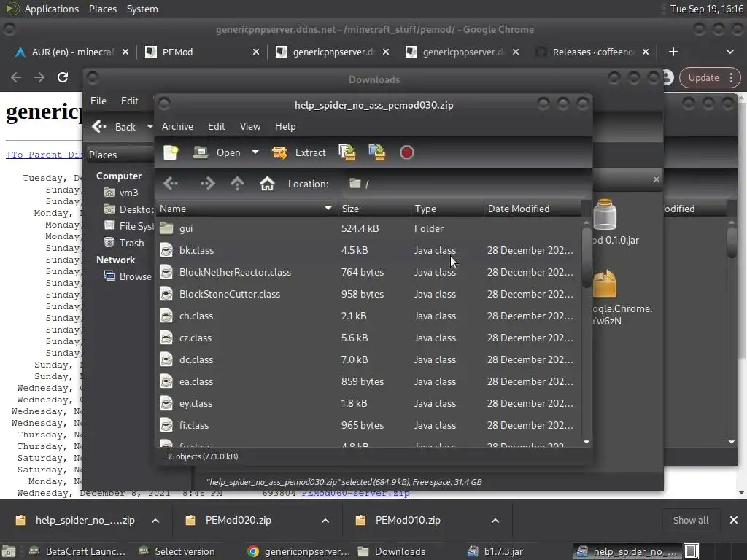
Task: Open File menu in Downloads window
Action: [x=98, y=101]
